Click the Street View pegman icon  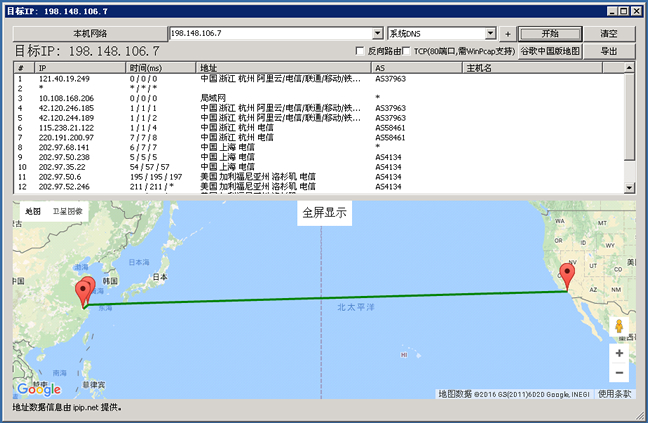click(x=619, y=326)
